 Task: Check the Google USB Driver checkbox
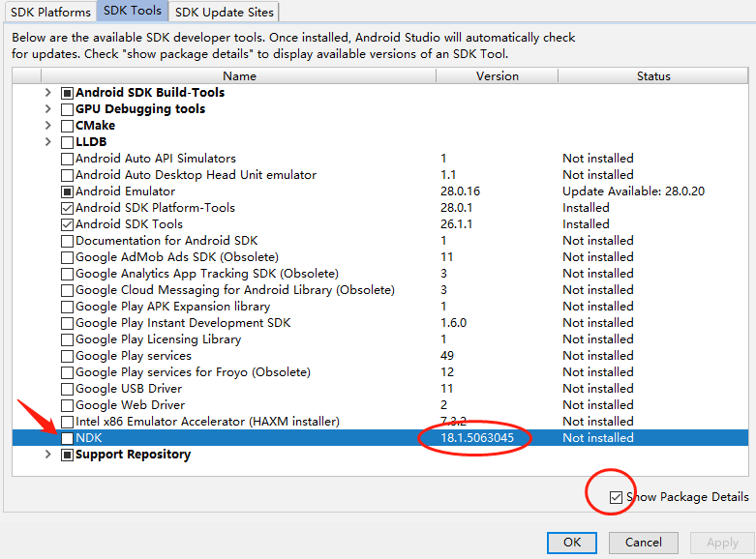pyautogui.click(x=68, y=389)
